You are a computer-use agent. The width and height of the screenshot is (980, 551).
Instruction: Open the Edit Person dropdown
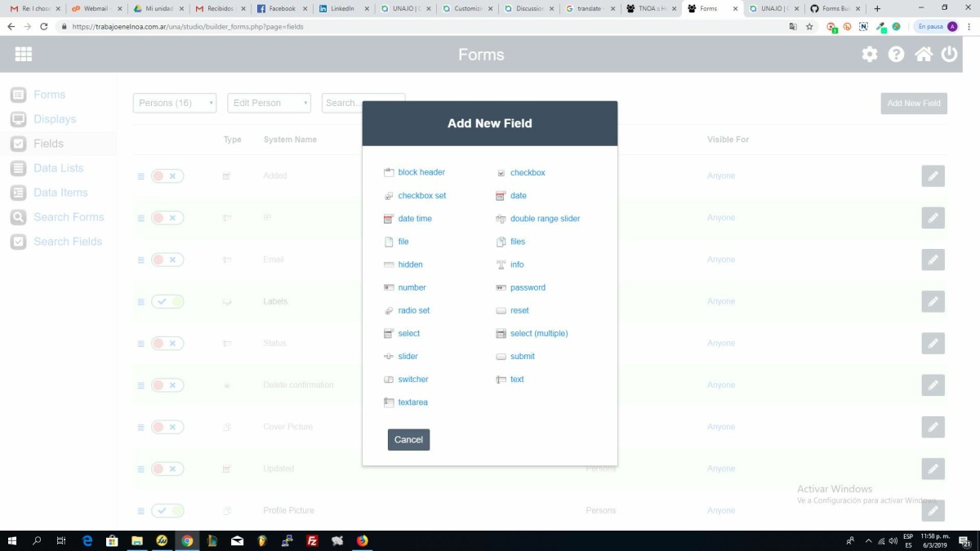[269, 103]
